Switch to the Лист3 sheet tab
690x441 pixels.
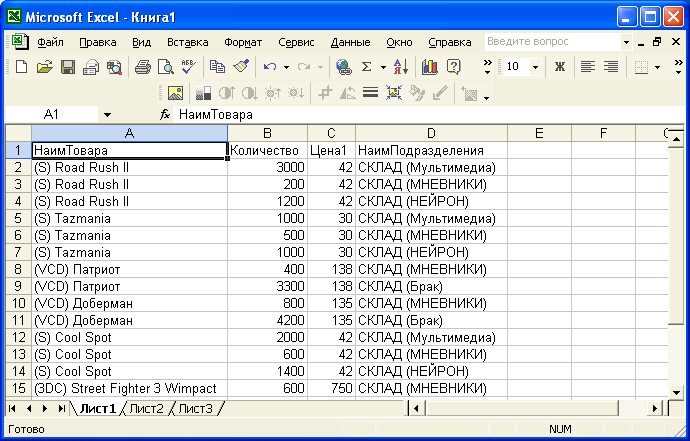[x=195, y=409]
